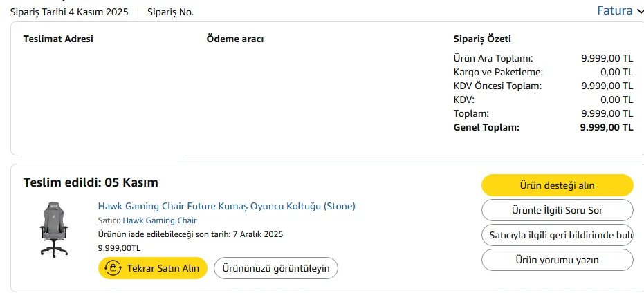Click the cart icon in Tekrar Satın Alın
Screen dimensions: 644x293
click(113, 268)
